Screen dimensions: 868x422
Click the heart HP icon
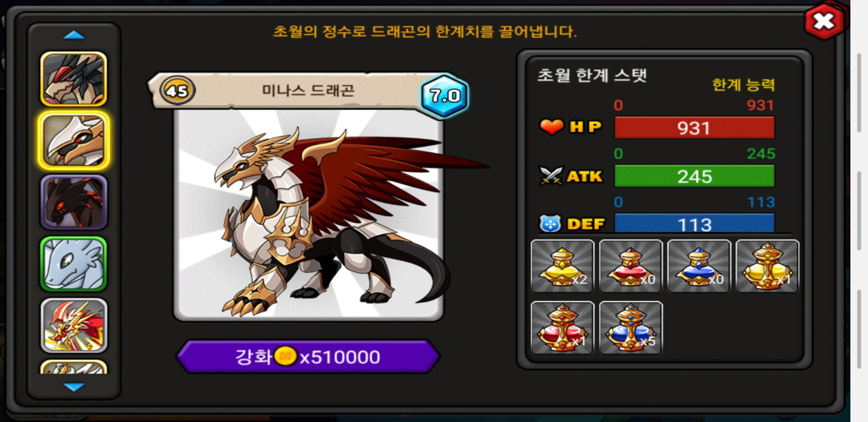[x=551, y=127]
